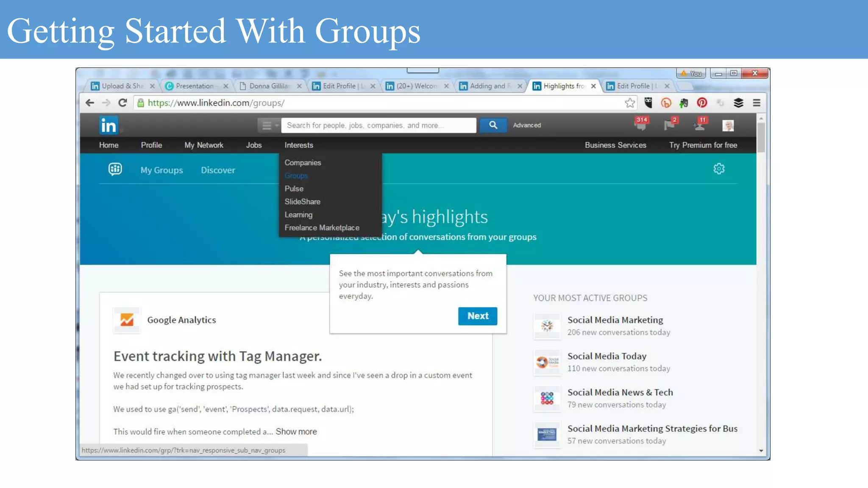This screenshot has height=488, width=868.
Task: Open the Jobs menu item
Action: click(254, 145)
